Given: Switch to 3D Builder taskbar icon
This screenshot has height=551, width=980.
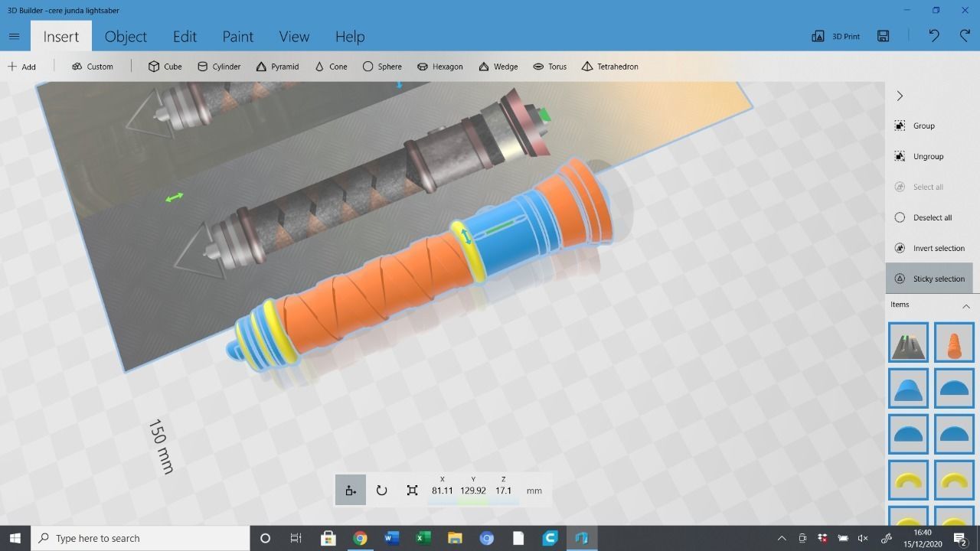Looking at the screenshot, I should (581, 538).
